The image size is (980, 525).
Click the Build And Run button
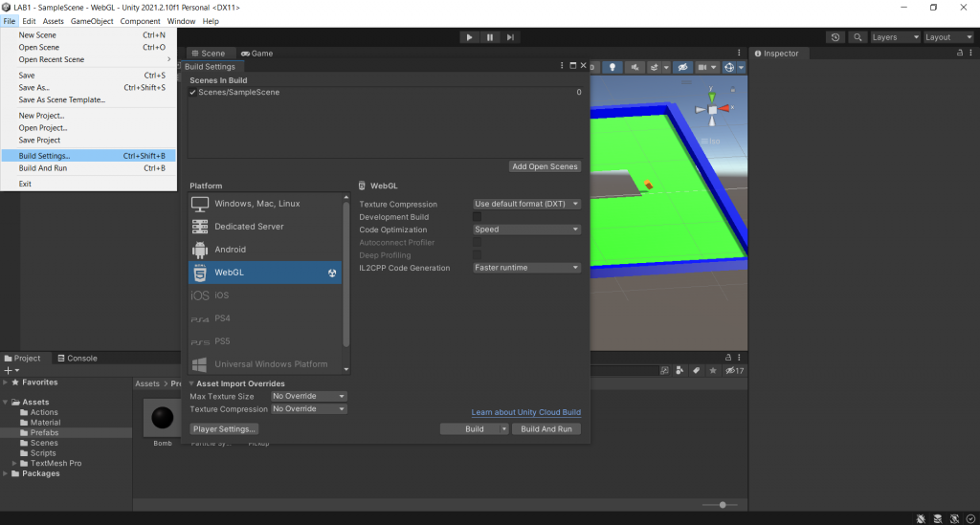tap(546, 428)
